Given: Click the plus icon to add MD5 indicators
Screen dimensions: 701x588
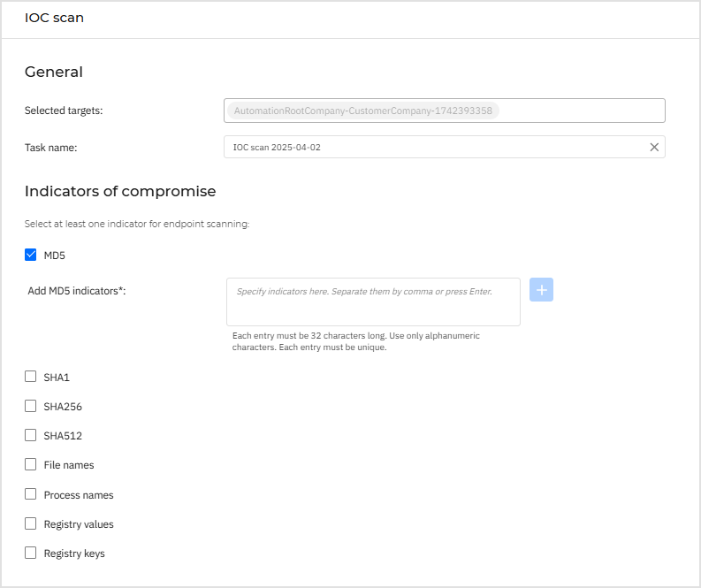Looking at the screenshot, I should click(541, 290).
